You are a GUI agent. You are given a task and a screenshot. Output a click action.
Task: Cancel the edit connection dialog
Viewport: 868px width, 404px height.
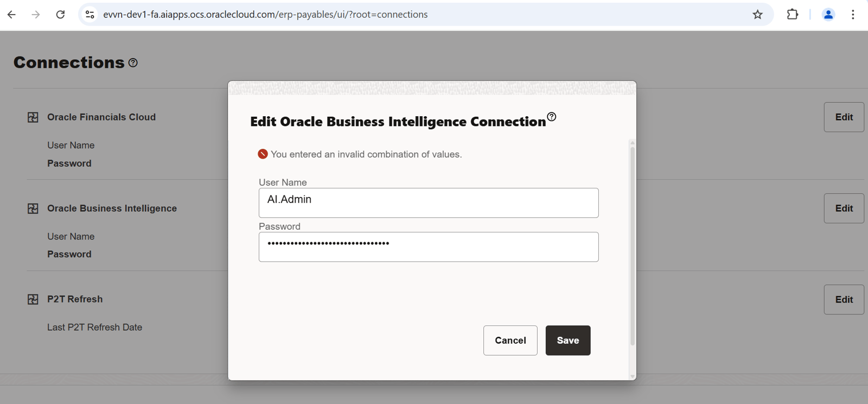point(510,340)
